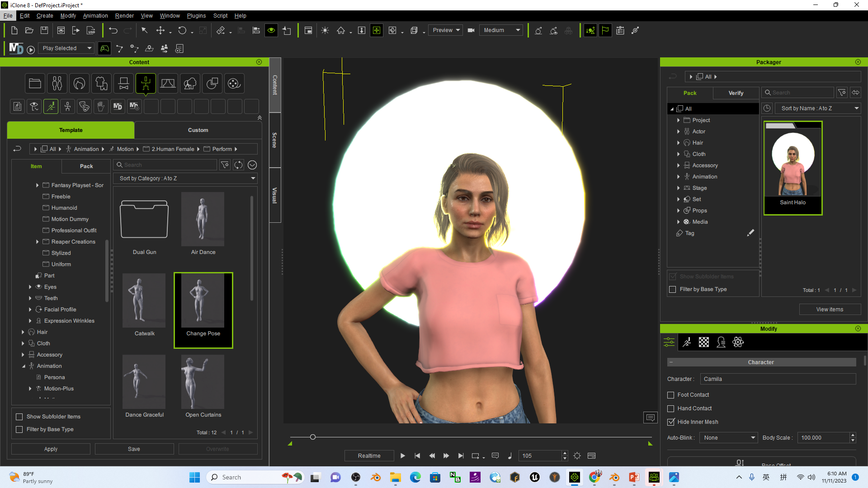Image resolution: width=868 pixels, height=488 pixels.
Task: Open the Medium quality dropdown
Action: pyautogui.click(x=501, y=30)
